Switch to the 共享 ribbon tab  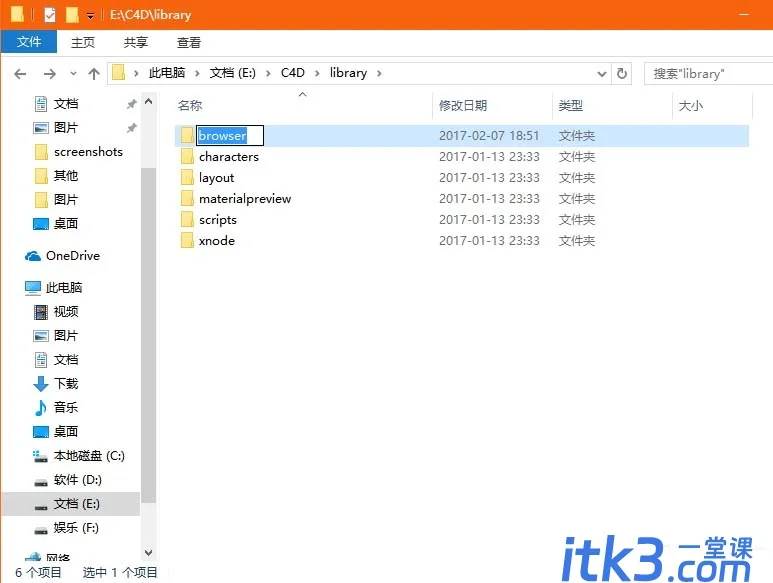[136, 42]
